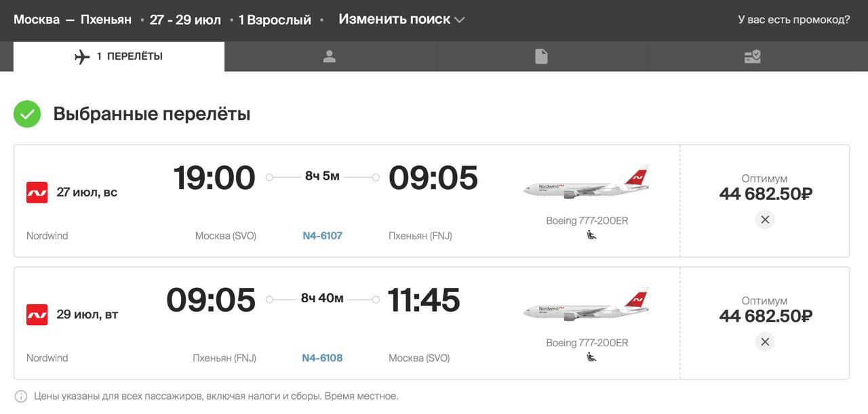Click the second flight's aircraft image

click(x=587, y=305)
